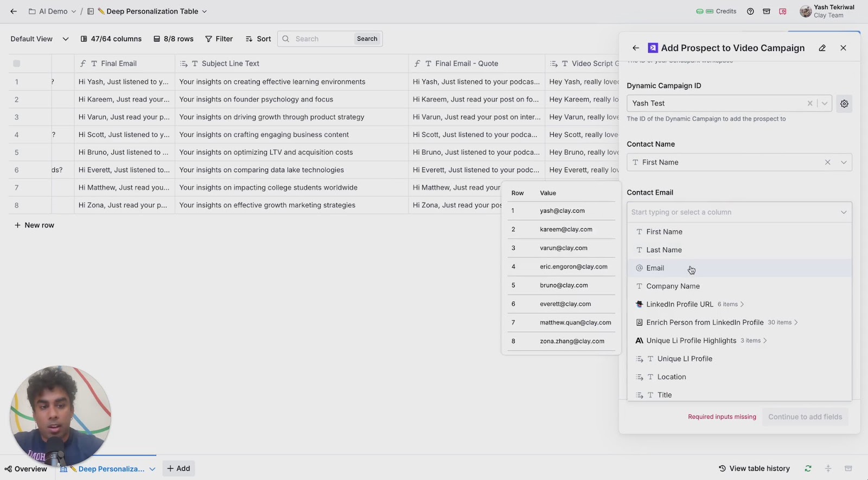This screenshot has height=480, width=868.
Task: Open the 47/64 columns selector
Action: [111, 39]
